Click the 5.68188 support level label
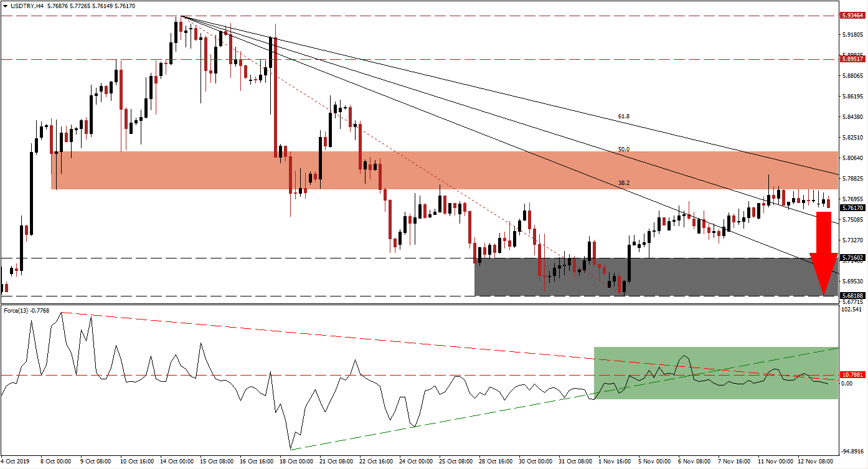The height and width of the screenshot is (469, 868). click(x=852, y=295)
